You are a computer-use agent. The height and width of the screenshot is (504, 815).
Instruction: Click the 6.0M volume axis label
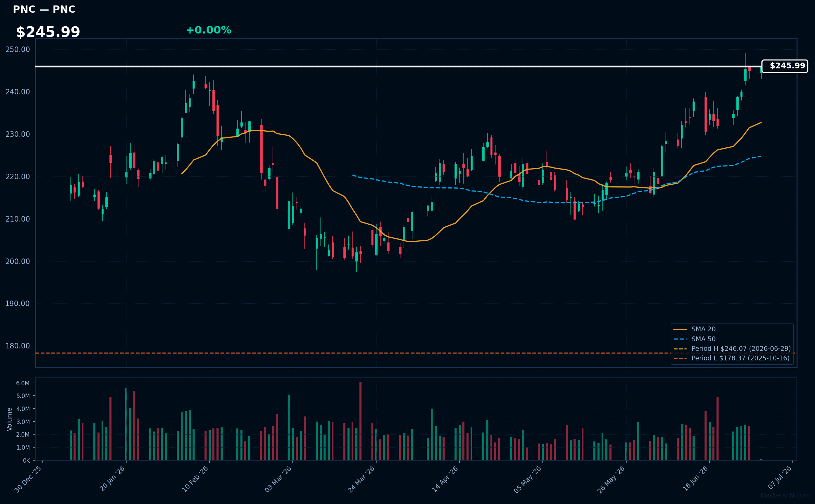(23, 383)
